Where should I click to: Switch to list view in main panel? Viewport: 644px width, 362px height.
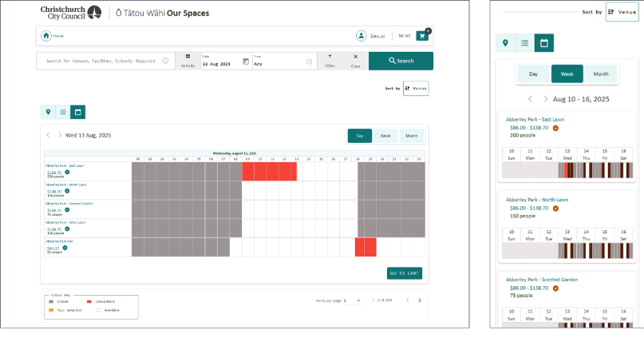[x=63, y=112]
